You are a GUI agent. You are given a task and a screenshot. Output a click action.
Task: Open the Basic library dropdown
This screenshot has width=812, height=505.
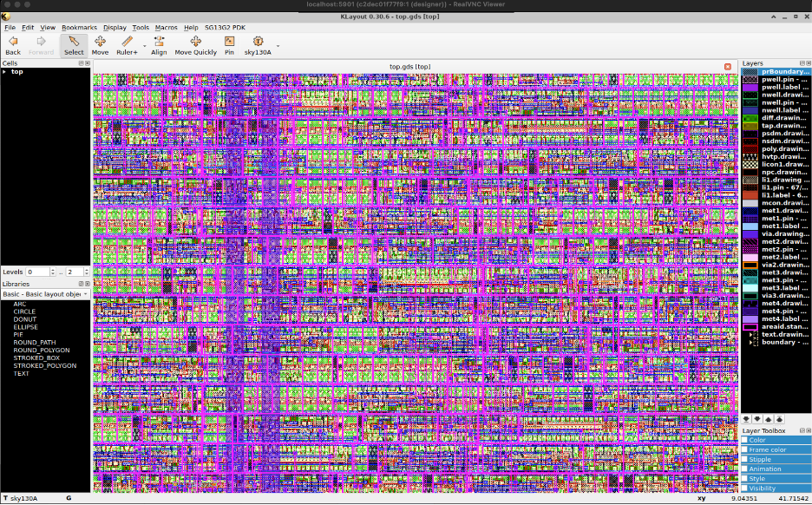point(45,294)
